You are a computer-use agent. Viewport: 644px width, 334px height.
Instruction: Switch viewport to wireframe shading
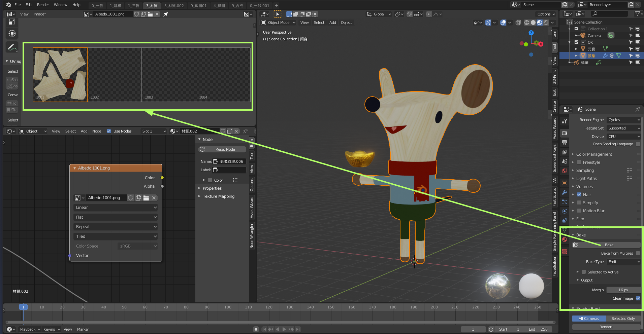(527, 23)
